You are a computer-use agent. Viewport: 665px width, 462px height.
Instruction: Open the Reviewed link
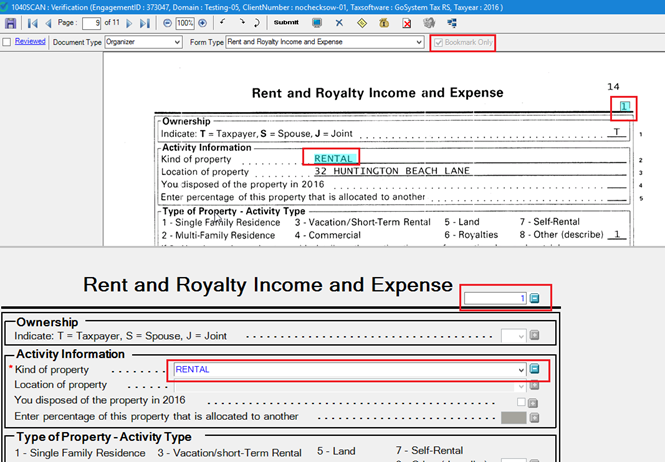click(30, 43)
